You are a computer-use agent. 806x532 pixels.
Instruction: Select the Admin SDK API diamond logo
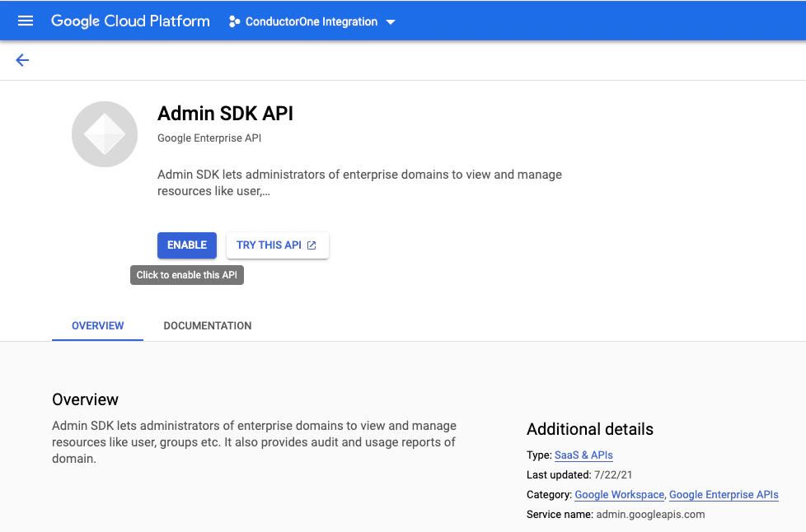[x=104, y=133]
